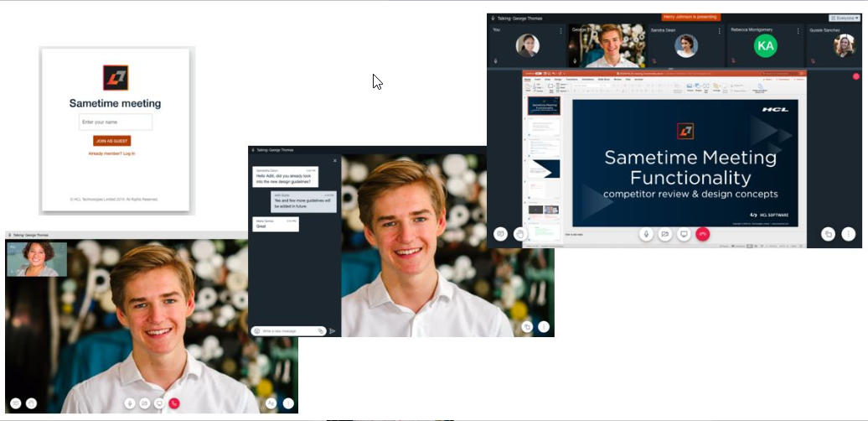Open options menu for You tile
Viewport: 868px width, 421px height.
click(561, 31)
